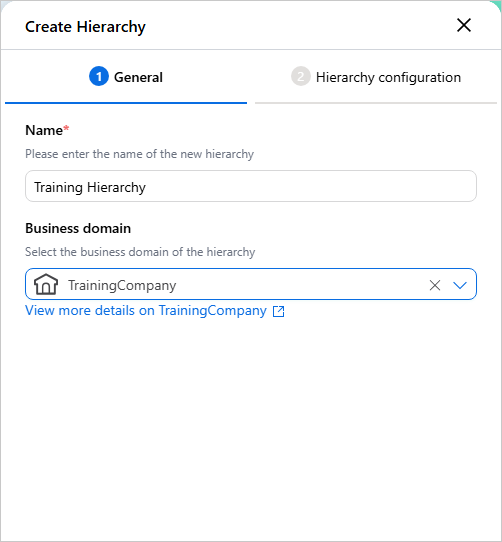
Task: Click the step 1 circle badge
Action: (99, 76)
